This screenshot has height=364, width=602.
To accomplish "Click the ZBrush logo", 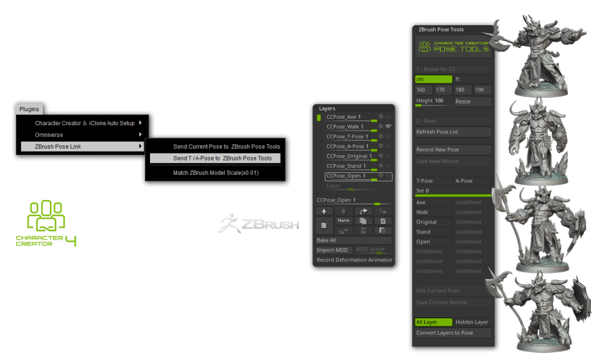I will (259, 223).
